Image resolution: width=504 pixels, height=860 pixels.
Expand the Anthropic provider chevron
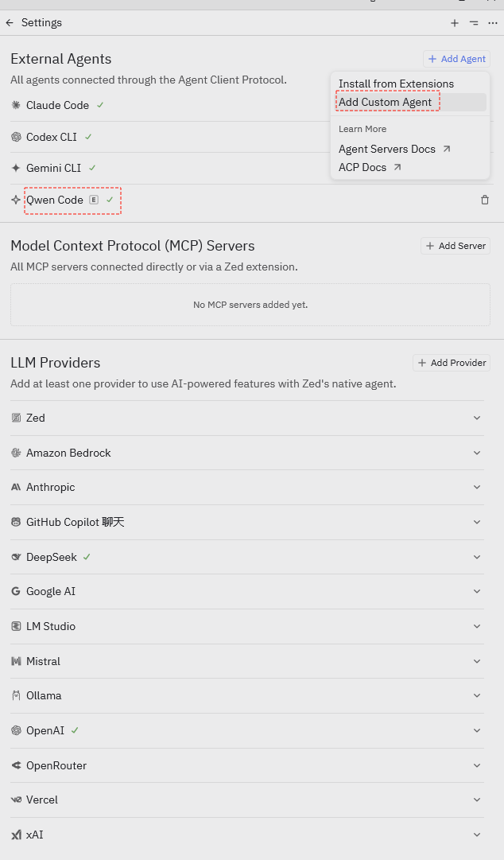click(x=477, y=488)
